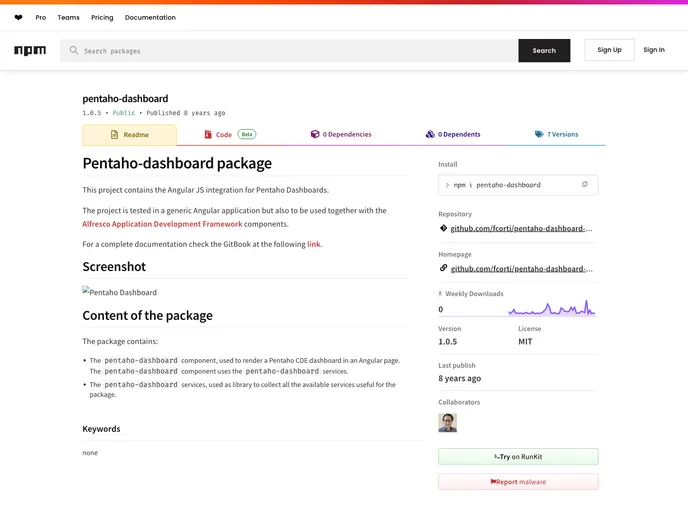Click the homepage chain link icon

coord(443,268)
